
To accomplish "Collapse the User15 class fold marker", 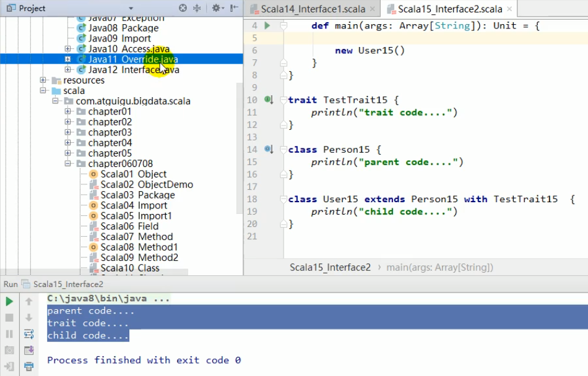I will [x=284, y=199].
